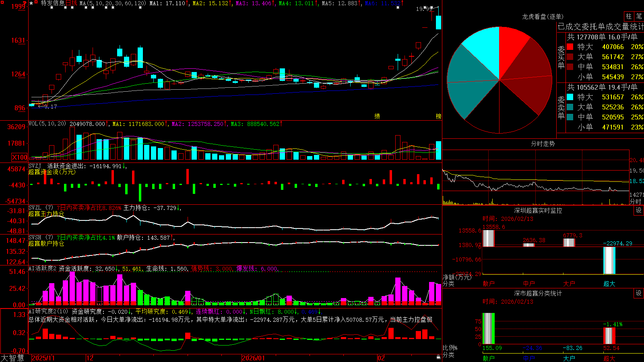Click cyan 特大 sell-order swatch
This screenshot has width=644, height=362.
pos(570,97)
